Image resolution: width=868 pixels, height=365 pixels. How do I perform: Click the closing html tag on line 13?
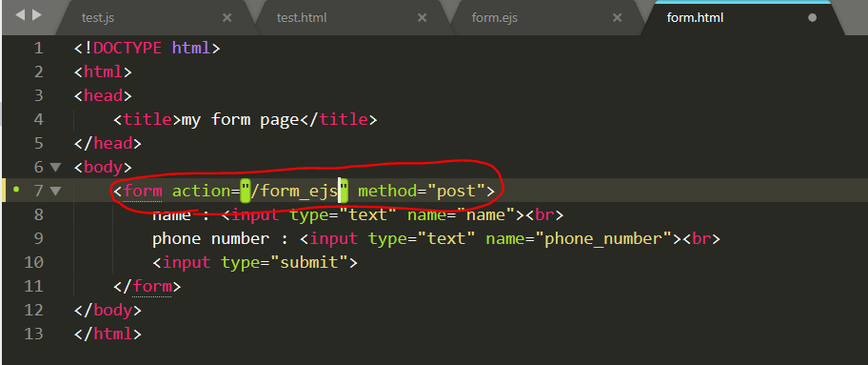[108, 334]
